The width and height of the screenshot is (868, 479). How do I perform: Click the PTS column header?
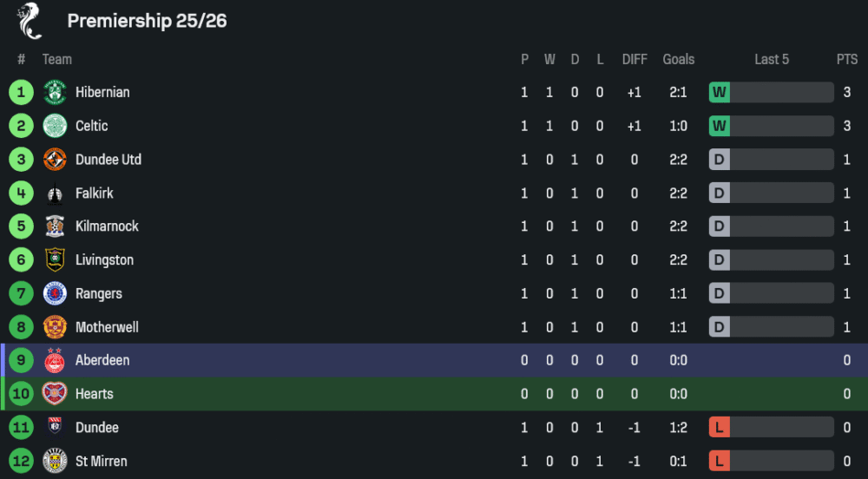click(x=847, y=59)
